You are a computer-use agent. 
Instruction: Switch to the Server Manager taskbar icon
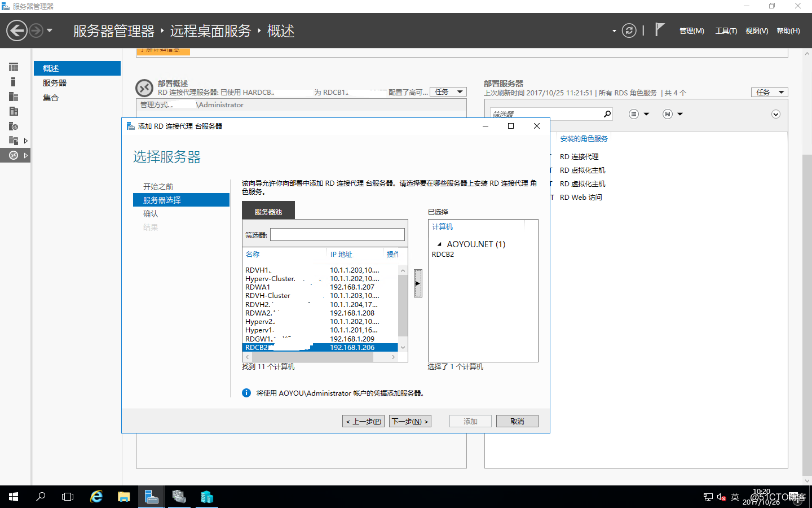[x=152, y=497]
